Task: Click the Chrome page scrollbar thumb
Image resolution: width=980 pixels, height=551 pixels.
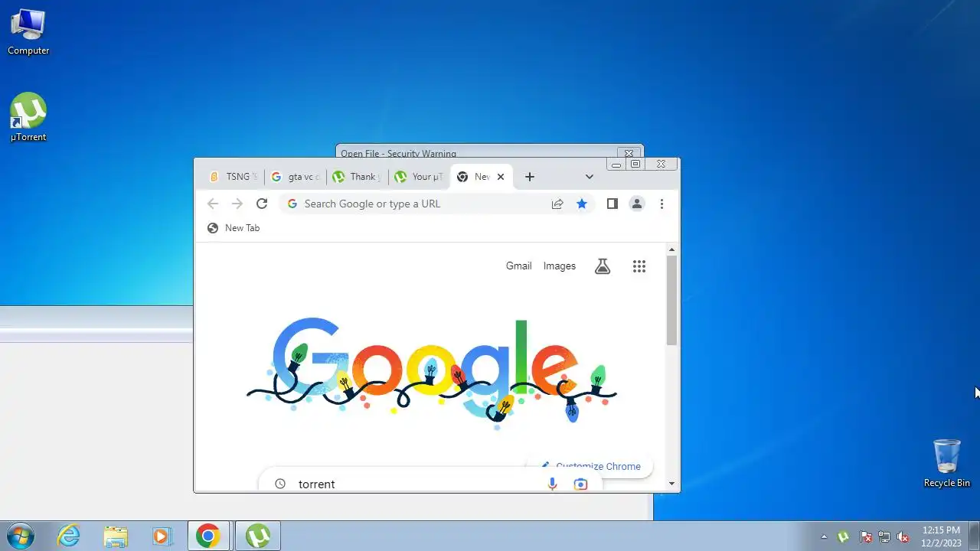Action: (x=671, y=300)
